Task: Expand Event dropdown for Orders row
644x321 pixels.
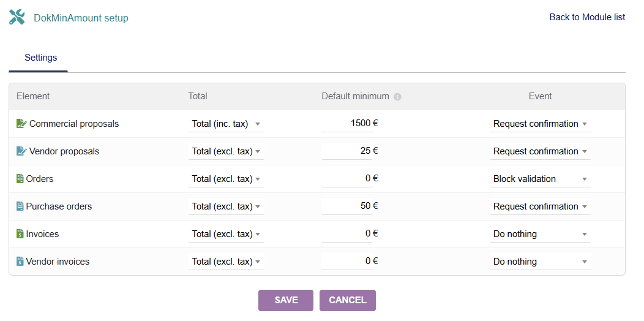Action: [x=540, y=179]
